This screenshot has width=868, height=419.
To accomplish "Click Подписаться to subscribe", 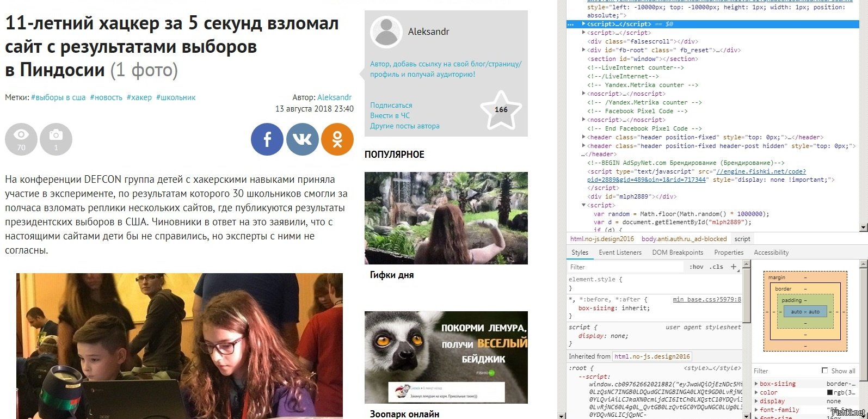I will 391,105.
